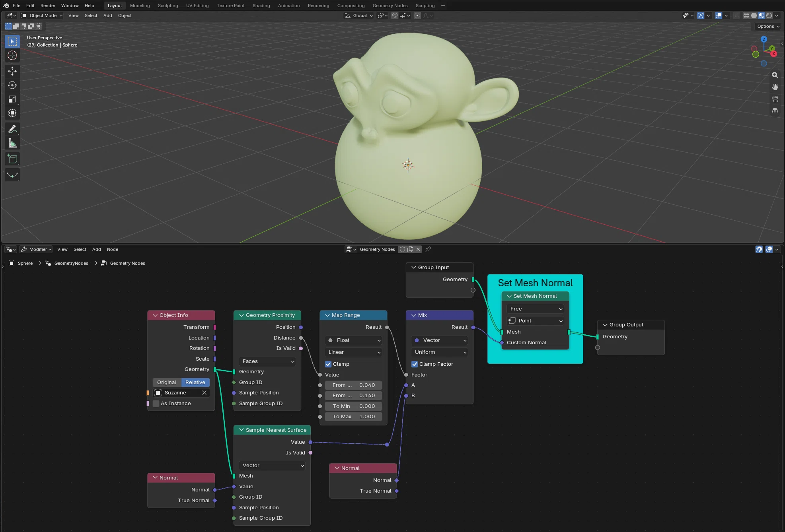Viewport: 785px width, 532px height.
Task: Open Linear interpolation dropdown in Map Range
Action: (354, 352)
